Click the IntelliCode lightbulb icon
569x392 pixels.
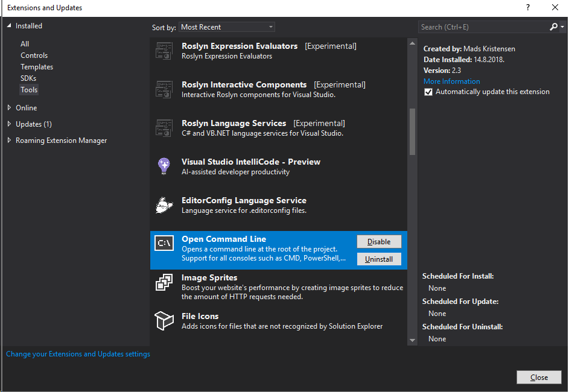point(164,166)
